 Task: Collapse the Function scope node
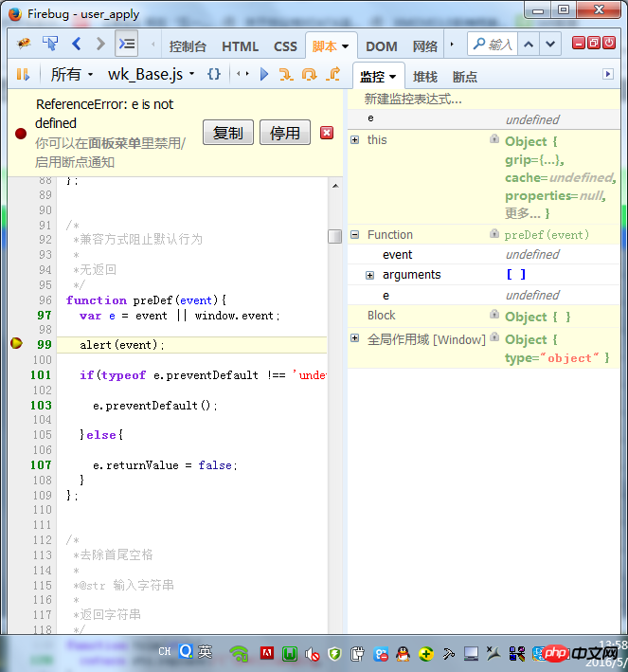click(355, 235)
